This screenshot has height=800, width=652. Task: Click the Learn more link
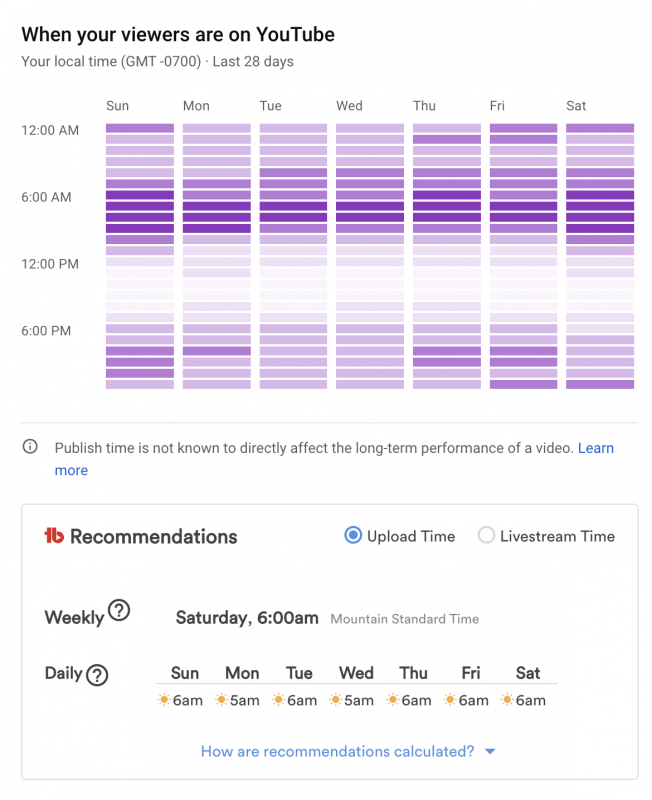coord(596,448)
